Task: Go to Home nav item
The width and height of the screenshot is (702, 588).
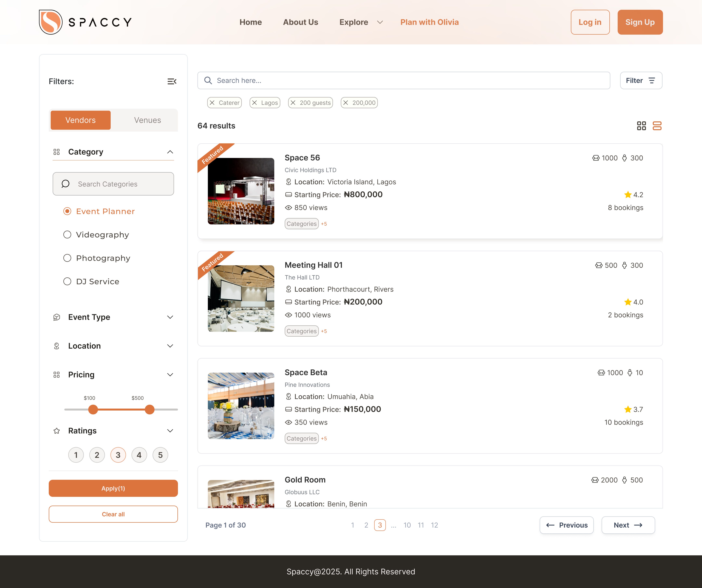Action: pyautogui.click(x=250, y=22)
